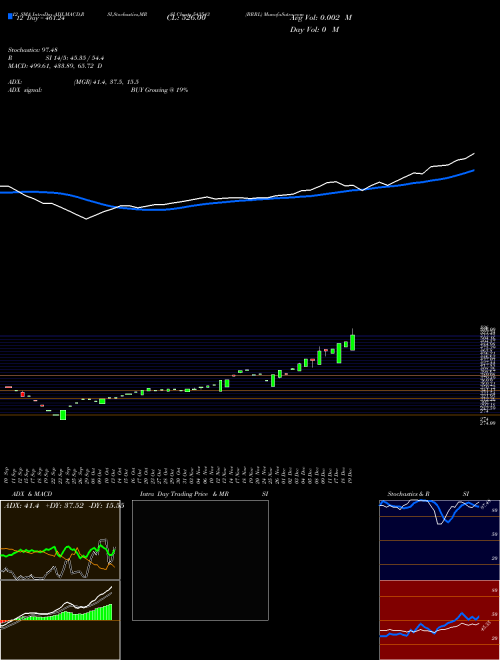Viewport: 500px width, 660px height.
Task: Click the ADX +DY -DY readout
Action: point(64,506)
